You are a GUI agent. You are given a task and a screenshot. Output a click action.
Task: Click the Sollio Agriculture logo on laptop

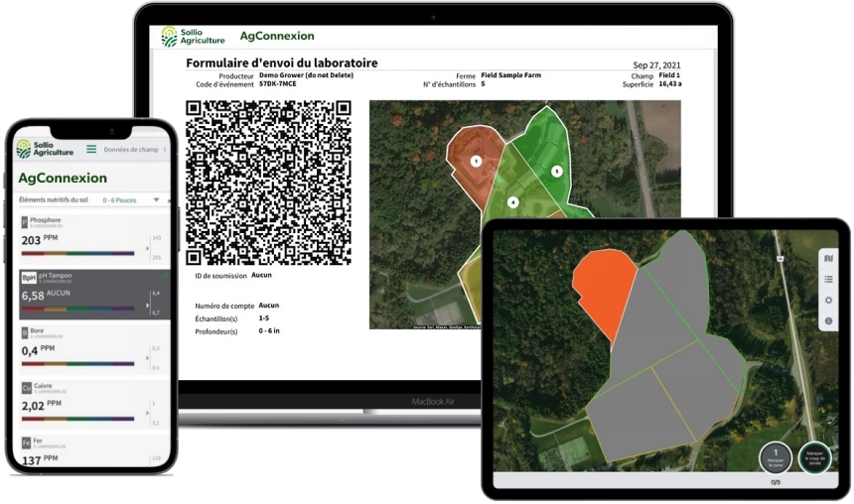pyautogui.click(x=193, y=37)
